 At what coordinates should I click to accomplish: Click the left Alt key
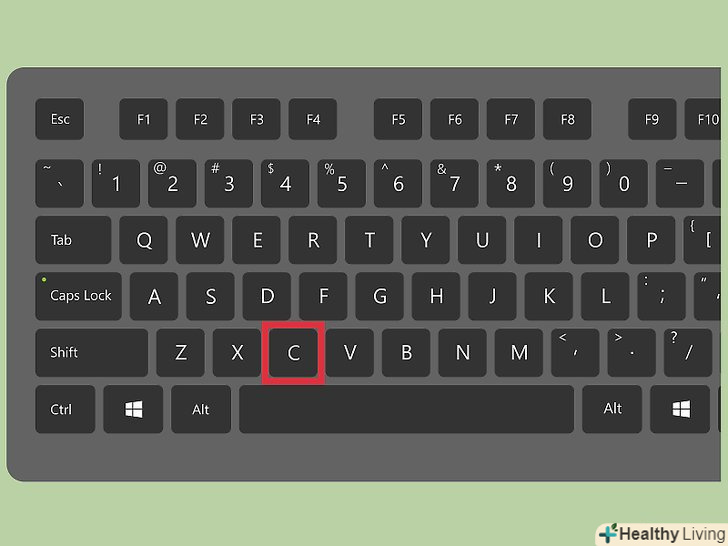(x=201, y=409)
